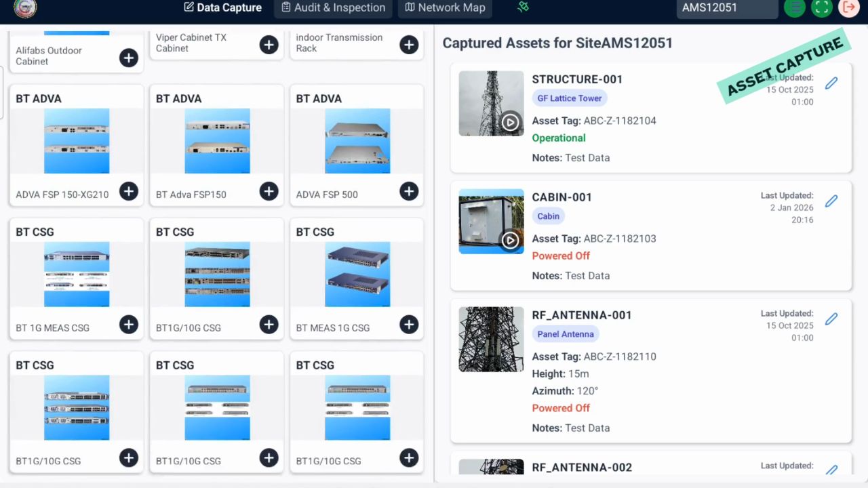Click the Panel Antenna type tag
This screenshot has width=868, height=488.
(566, 334)
